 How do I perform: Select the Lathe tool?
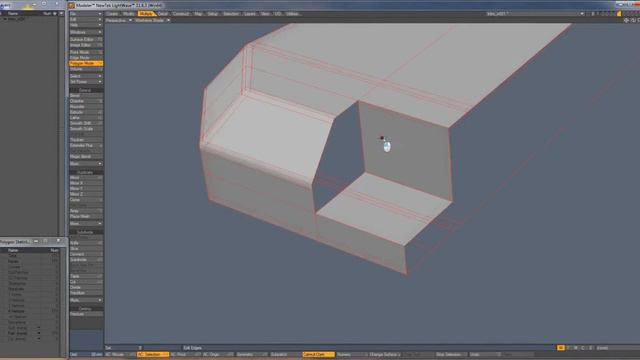(x=86, y=118)
